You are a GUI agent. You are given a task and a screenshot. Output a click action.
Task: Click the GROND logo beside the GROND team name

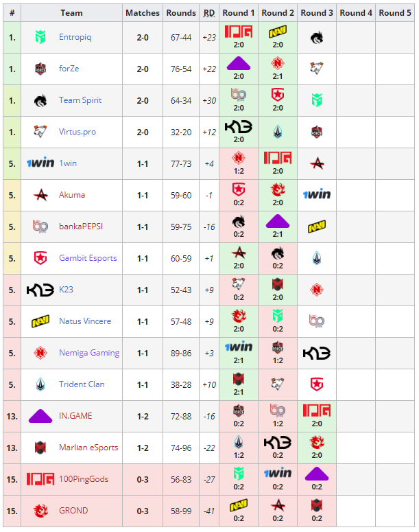click(x=40, y=511)
